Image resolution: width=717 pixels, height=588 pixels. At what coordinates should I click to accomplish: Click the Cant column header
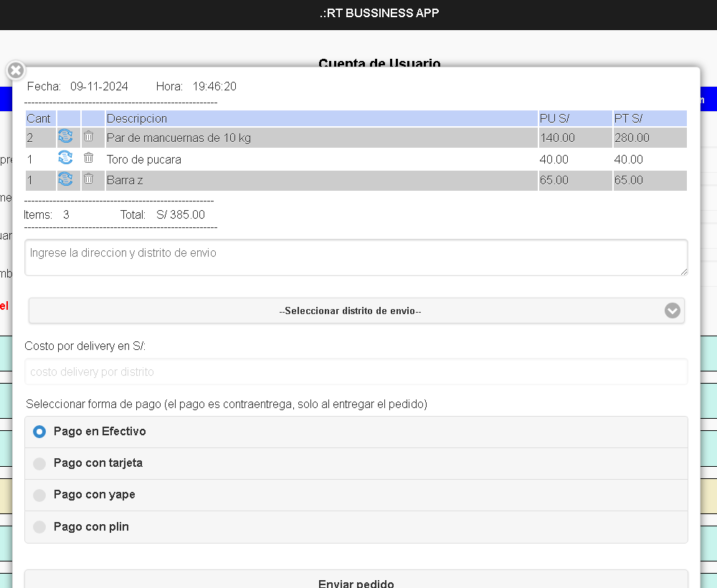point(39,118)
